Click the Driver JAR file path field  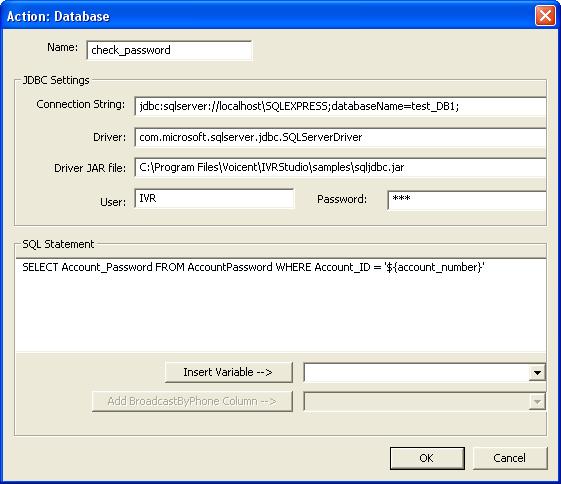tap(340, 167)
